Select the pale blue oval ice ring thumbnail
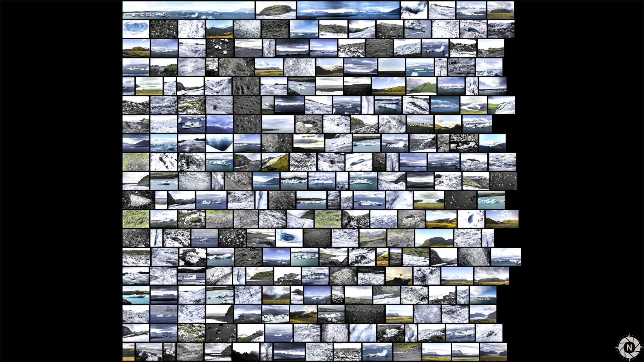Screen dimensions: 644x362 136,29
